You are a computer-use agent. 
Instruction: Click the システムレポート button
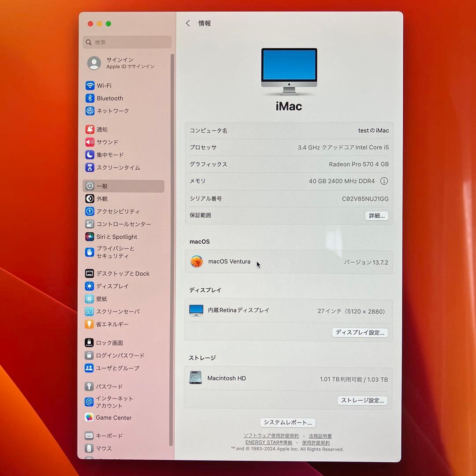[x=287, y=422]
